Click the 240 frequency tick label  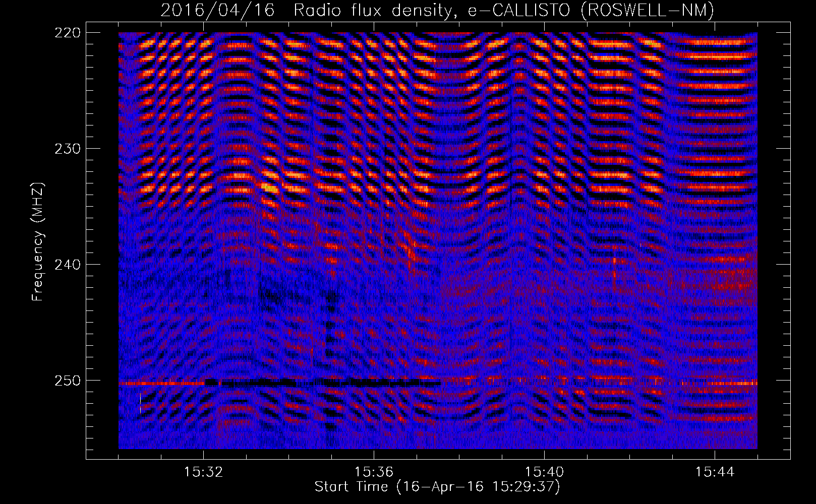(67, 265)
